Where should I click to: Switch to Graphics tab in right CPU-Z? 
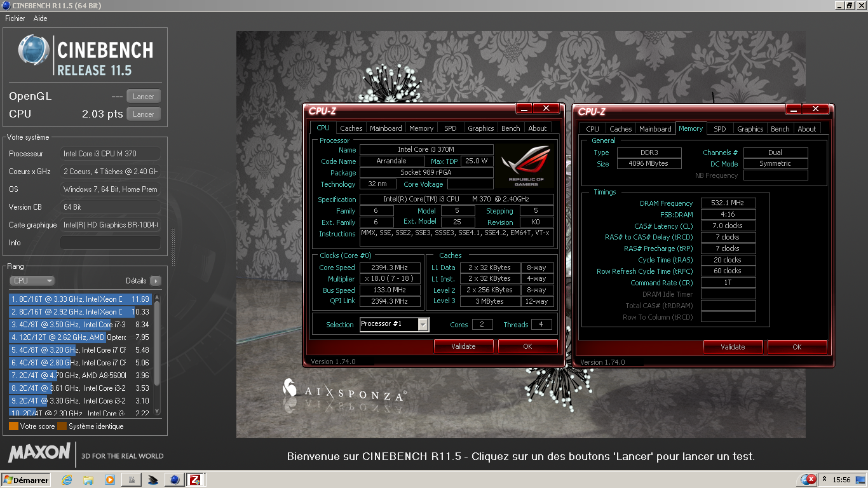(x=750, y=128)
